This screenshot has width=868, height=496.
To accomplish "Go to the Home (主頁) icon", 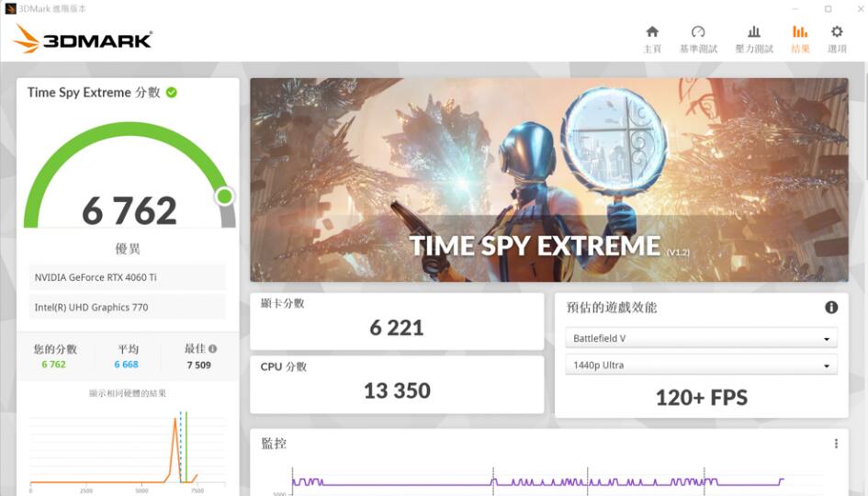I will pyautogui.click(x=652, y=32).
